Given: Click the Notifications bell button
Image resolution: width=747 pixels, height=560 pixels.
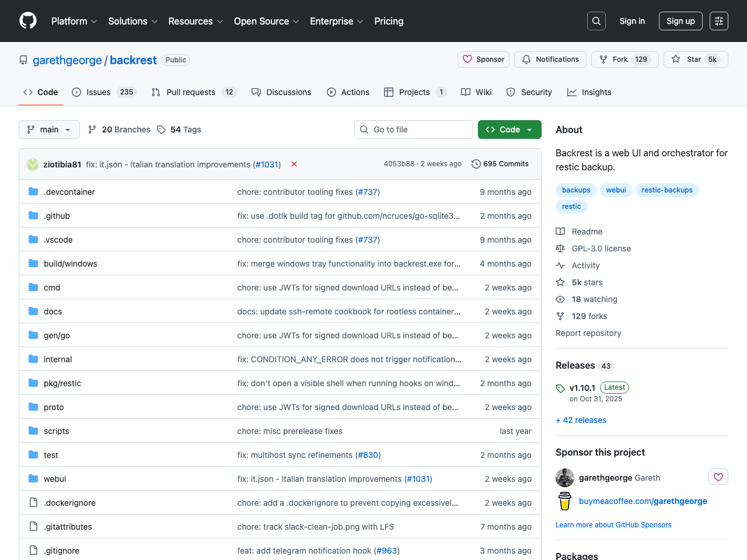Looking at the screenshot, I should pyautogui.click(x=550, y=60).
